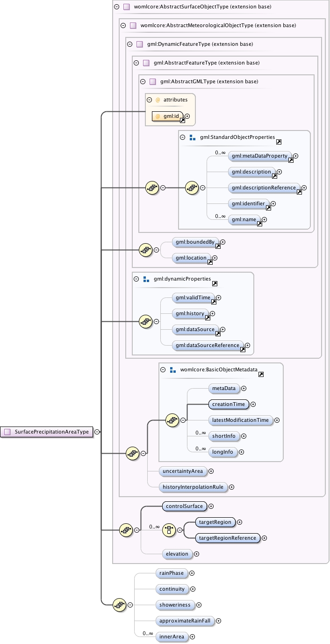Expand gml:name element
The image size is (330, 644).
click(265, 219)
